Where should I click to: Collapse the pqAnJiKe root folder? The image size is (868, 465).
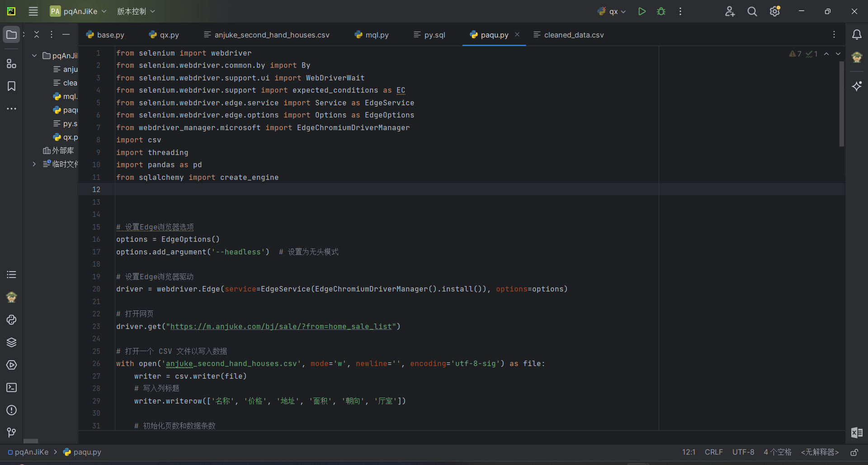click(34, 56)
